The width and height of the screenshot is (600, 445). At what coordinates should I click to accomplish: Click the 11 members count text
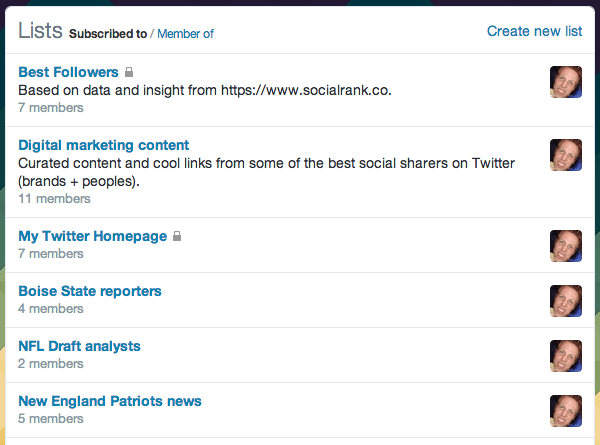[x=54, y=199]
